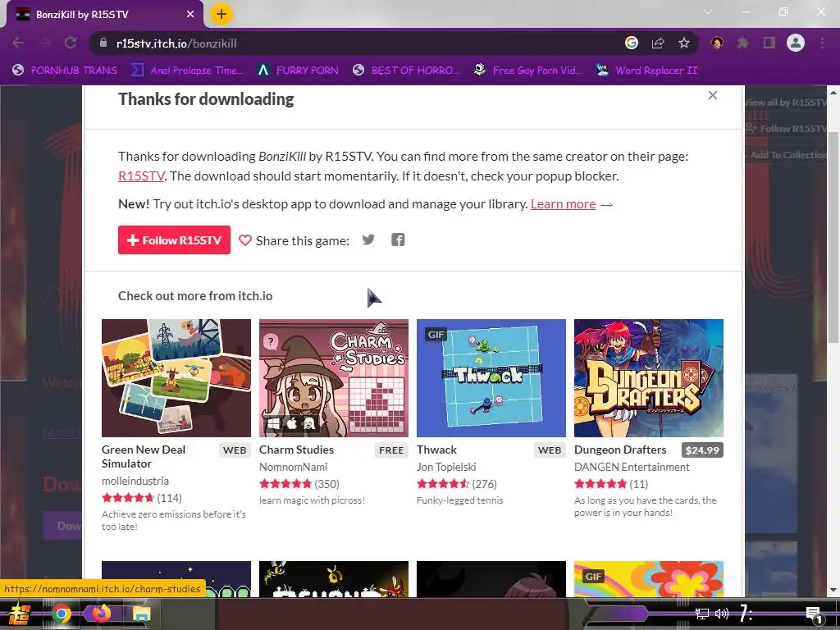Viewport: 840px width, 630px height.
Task: Click the Charm Studies title link
Action: (x=296, y=450)
